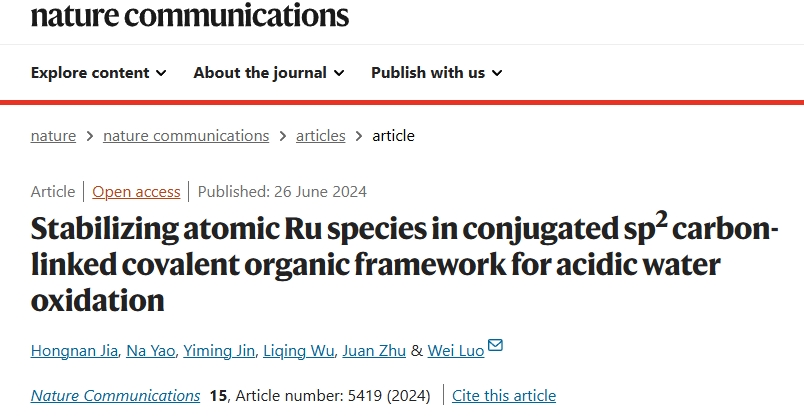View author Na Yao
804x419 pixels.
click(x=151, y=351)
